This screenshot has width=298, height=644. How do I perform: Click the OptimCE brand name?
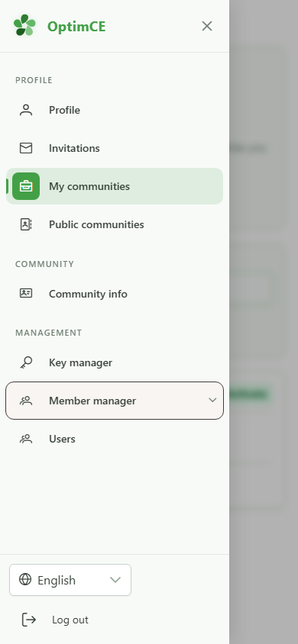(76, 26)
